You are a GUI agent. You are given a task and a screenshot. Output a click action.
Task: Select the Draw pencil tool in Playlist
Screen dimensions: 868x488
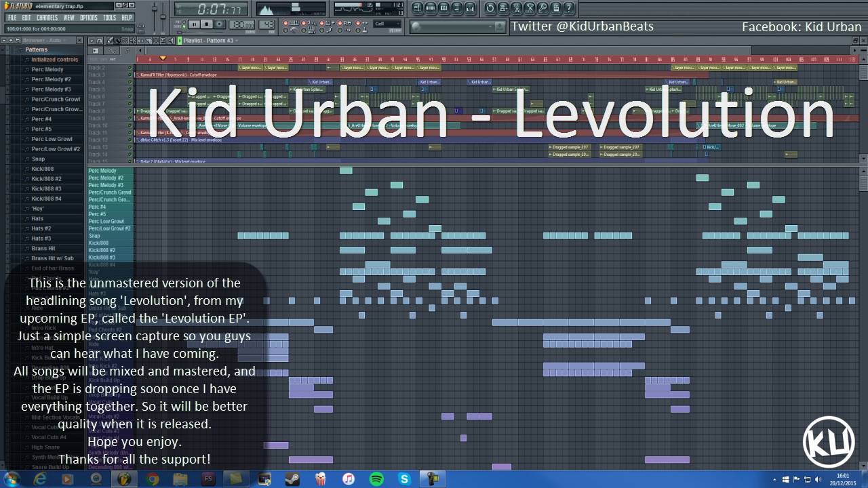click(109, 41)
